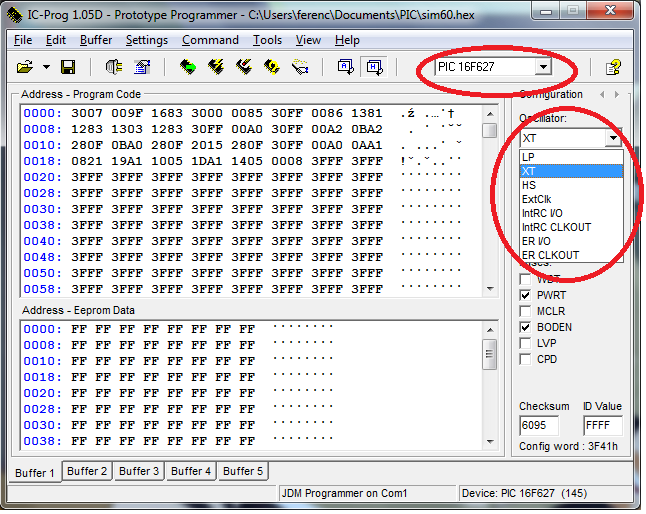Choose IntRC I/O oscillator option

(x=571, y=213)
